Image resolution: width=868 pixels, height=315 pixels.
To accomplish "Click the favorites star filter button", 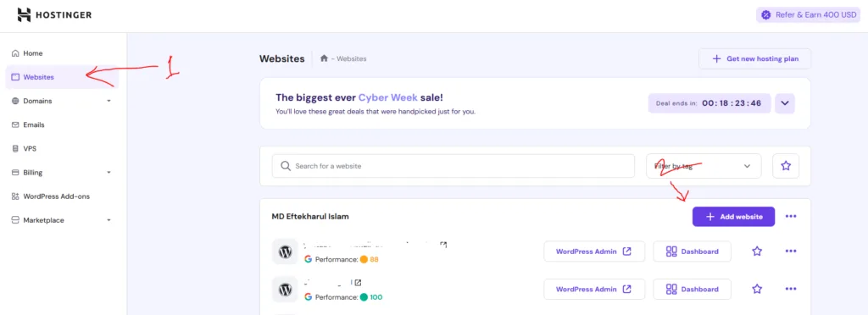I will pyautogui.click(x=786, y=166).
